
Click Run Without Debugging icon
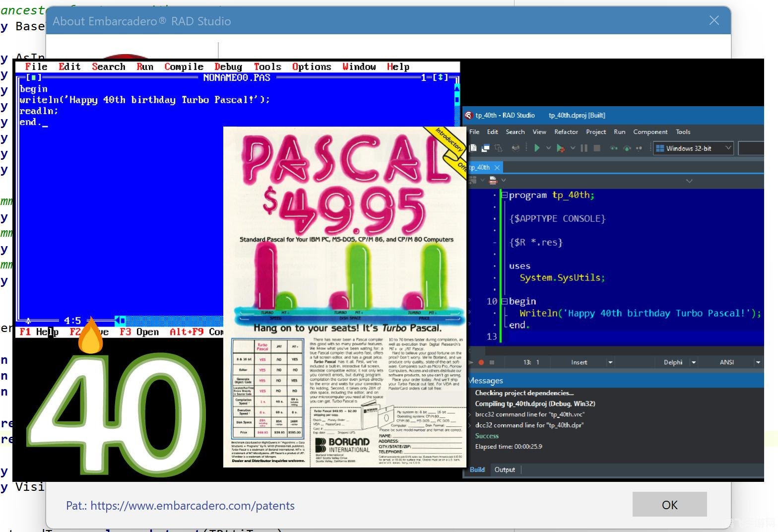560,148
